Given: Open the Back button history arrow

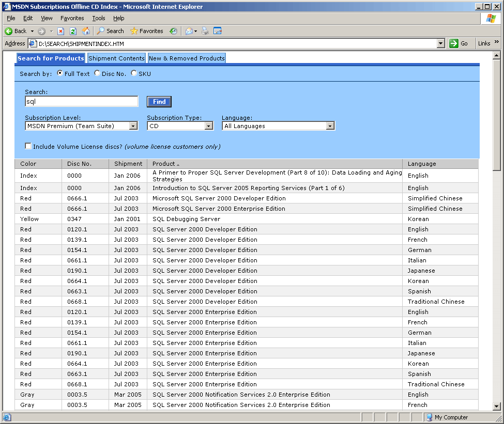Looking at the screenshot, I should click(32, 31).
